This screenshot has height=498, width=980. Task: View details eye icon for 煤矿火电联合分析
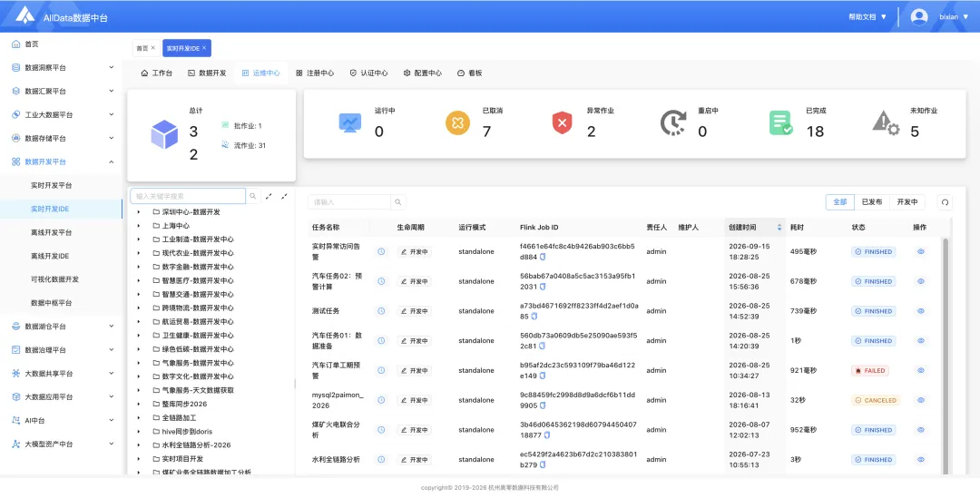click(x=921, y=429)
